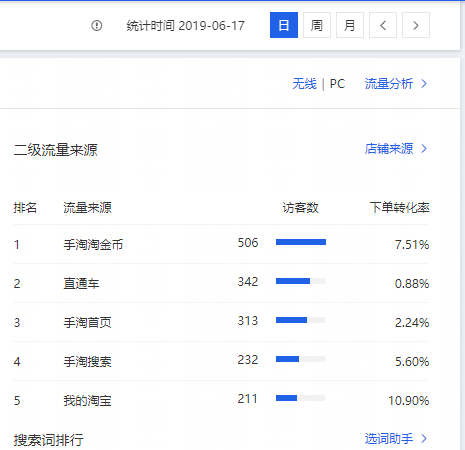Click visitor count 342

248,282
